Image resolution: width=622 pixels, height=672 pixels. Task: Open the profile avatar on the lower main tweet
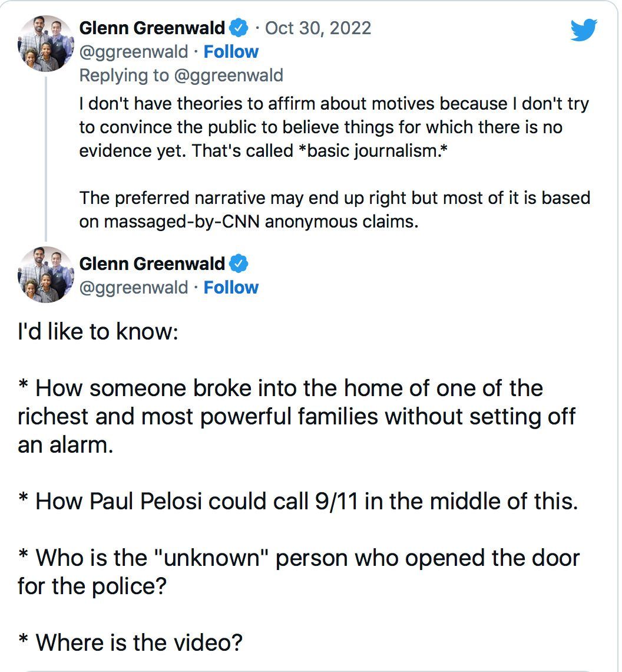(x=46, y=275)
